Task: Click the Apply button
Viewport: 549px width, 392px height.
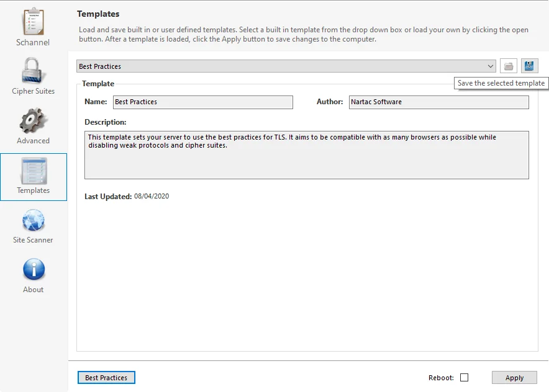Action: 514,378
